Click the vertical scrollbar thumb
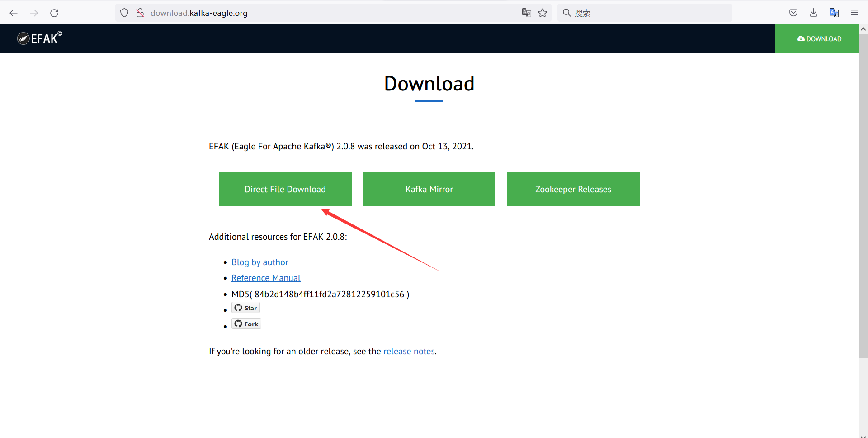 tap(863, 195)
